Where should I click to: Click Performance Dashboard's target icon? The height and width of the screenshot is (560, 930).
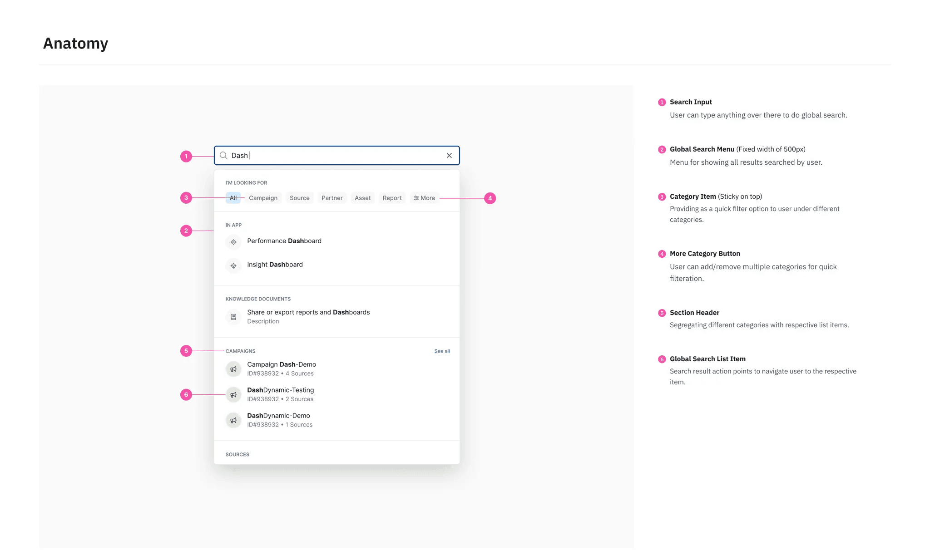pyautogui.click(x=233, y=242)
